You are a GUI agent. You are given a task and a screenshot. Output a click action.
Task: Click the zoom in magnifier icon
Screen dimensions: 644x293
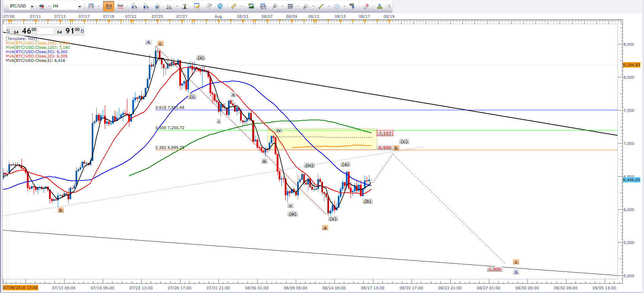pyautogui.click(x=134, y=6)
